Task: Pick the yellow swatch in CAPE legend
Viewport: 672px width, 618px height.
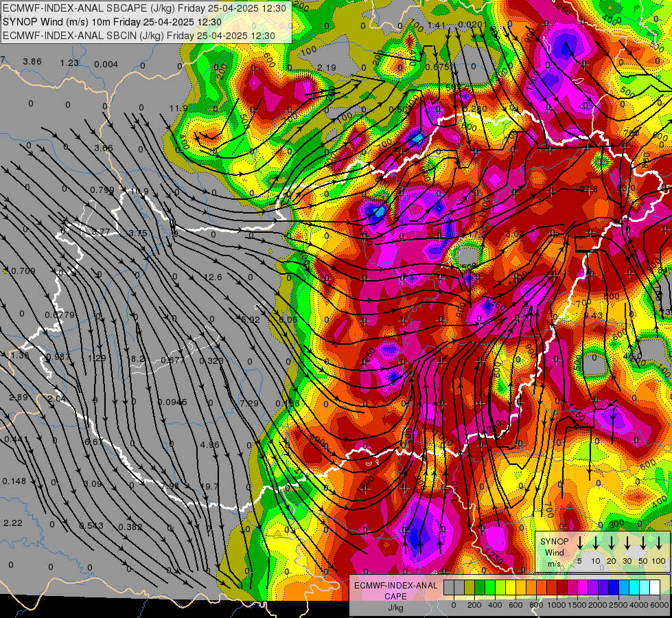Action: (x=511, y=588)
